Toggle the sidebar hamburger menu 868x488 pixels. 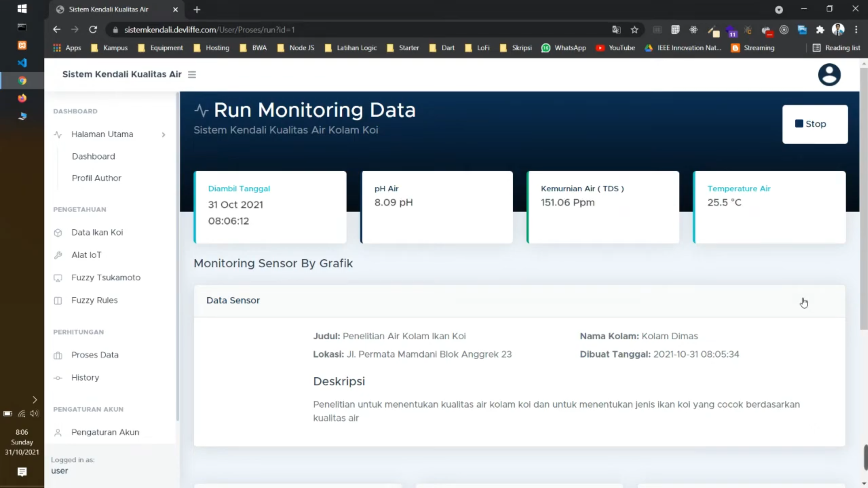pos(192,75)
